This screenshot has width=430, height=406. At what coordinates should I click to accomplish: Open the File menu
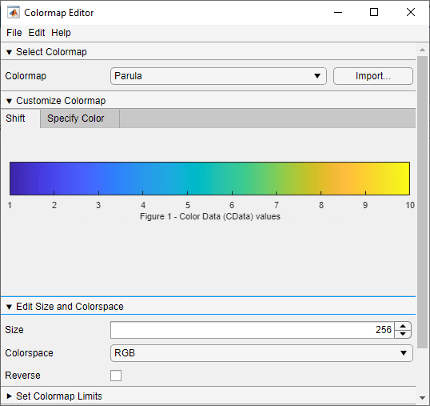14,33
